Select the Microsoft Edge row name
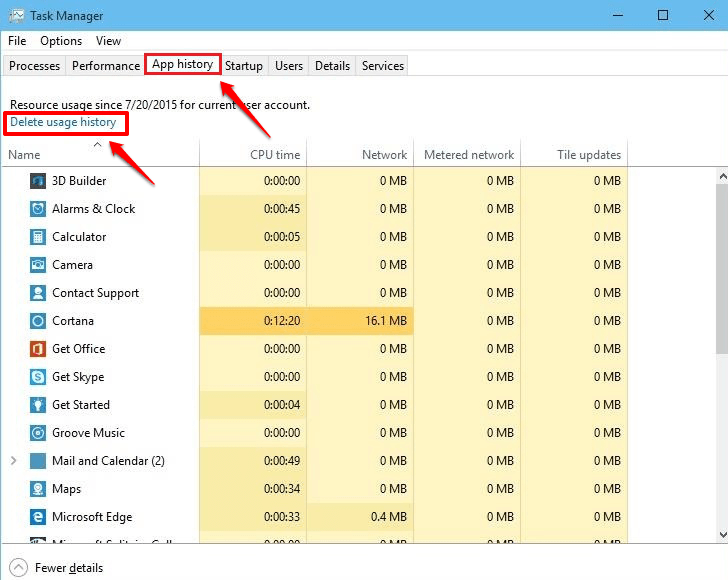This screenshot has height=580, width=728. coord(92,517)
